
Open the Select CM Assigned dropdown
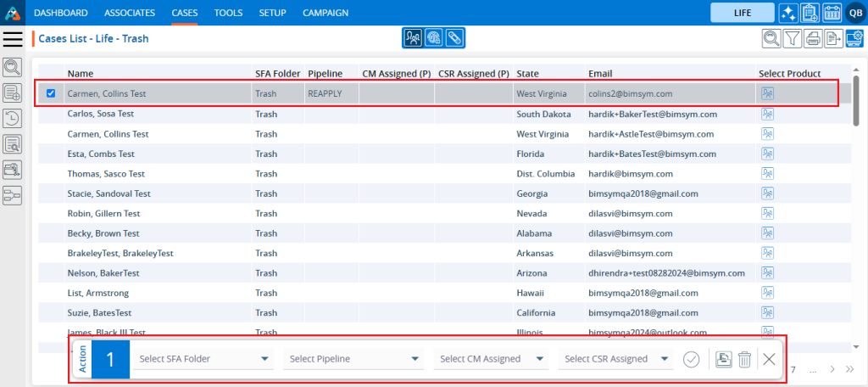pos(492,359)
